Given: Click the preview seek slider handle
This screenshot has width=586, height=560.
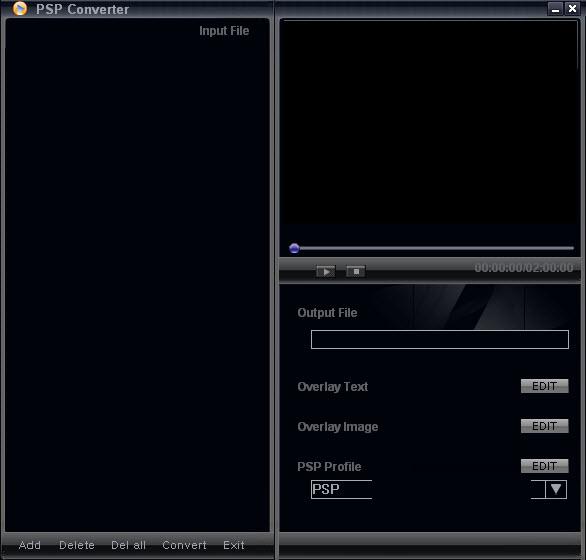Looking at the screenshot, I should [294, 248].
